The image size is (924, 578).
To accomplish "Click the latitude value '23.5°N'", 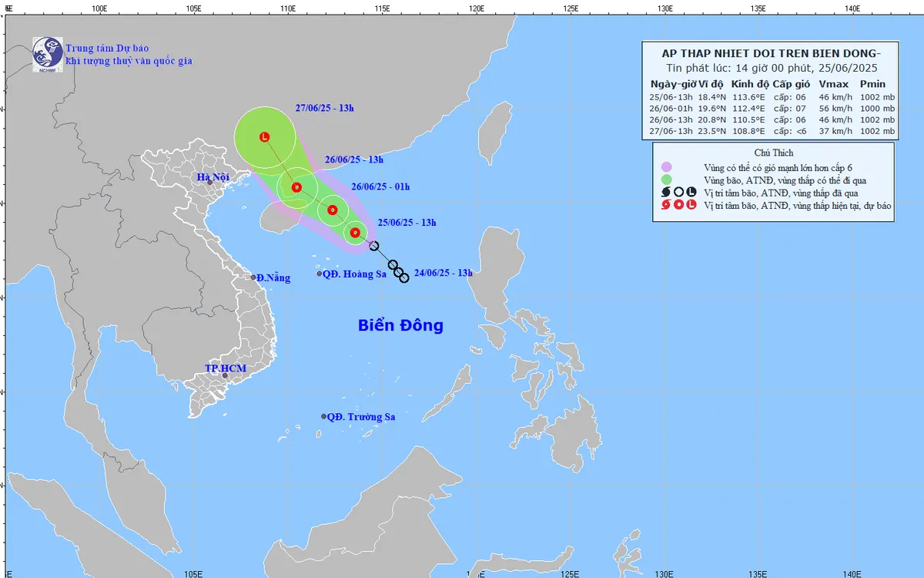I will point(711,132).
